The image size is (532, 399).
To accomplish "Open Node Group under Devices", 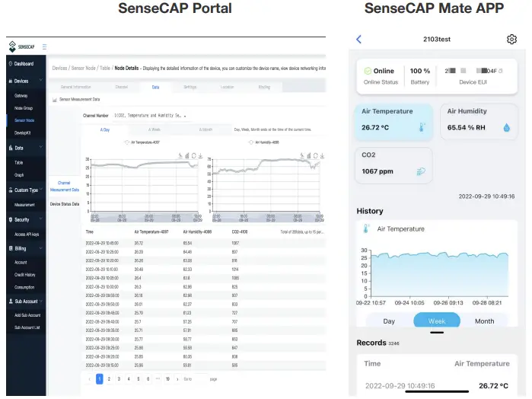I will [x=24, y=108].
